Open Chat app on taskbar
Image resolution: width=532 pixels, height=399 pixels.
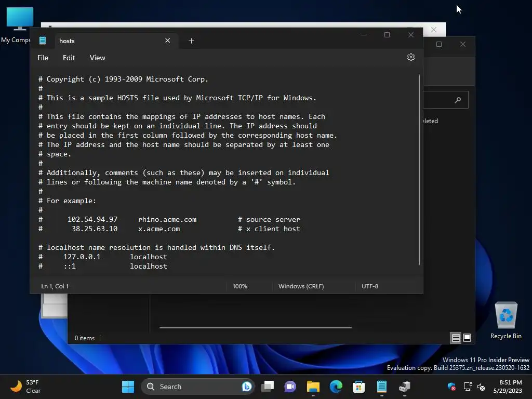(290, 387)
